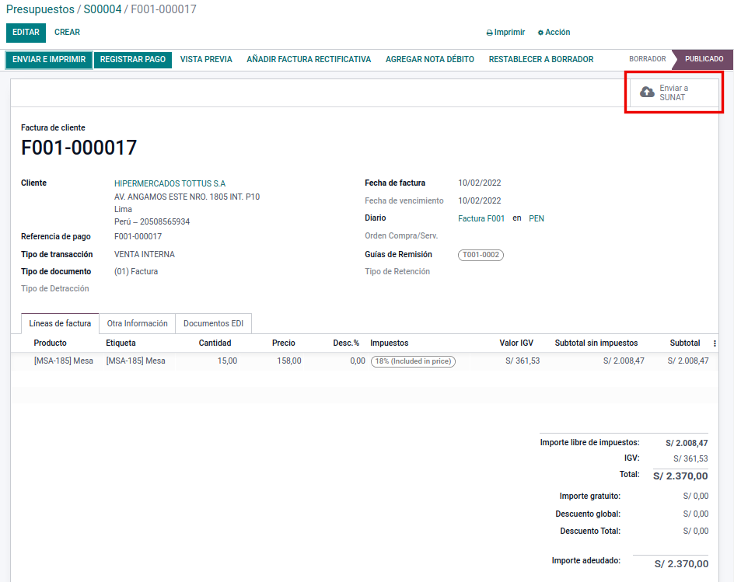Viewport: 734px width, 582px height.
Task: Go to Presupuestos breadcrumb link
Action: (x=40, y=9)
